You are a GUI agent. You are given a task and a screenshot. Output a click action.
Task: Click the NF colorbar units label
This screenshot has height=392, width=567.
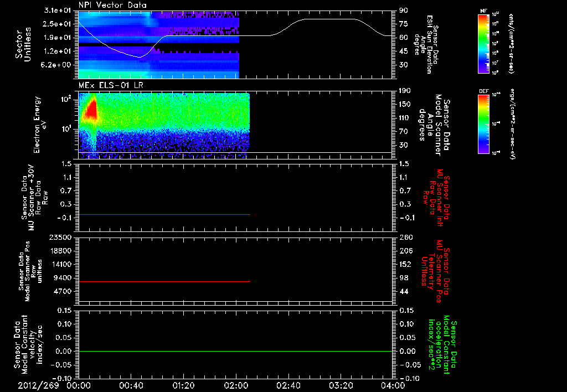pyautogui.click(x=511, y=43)
